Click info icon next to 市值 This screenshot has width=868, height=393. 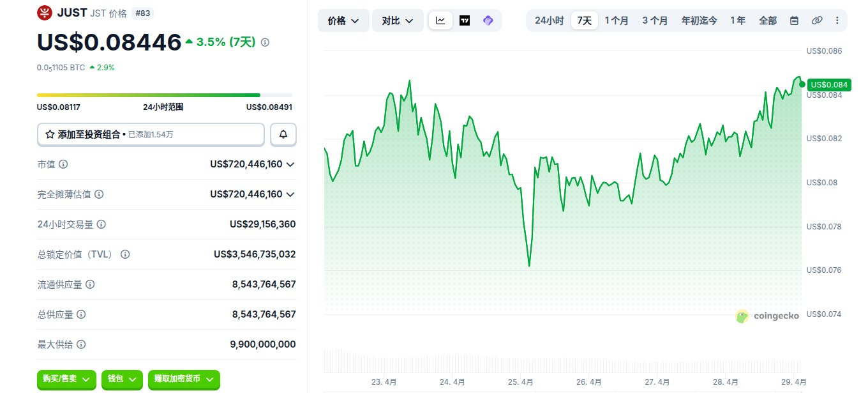click(63, 164)
